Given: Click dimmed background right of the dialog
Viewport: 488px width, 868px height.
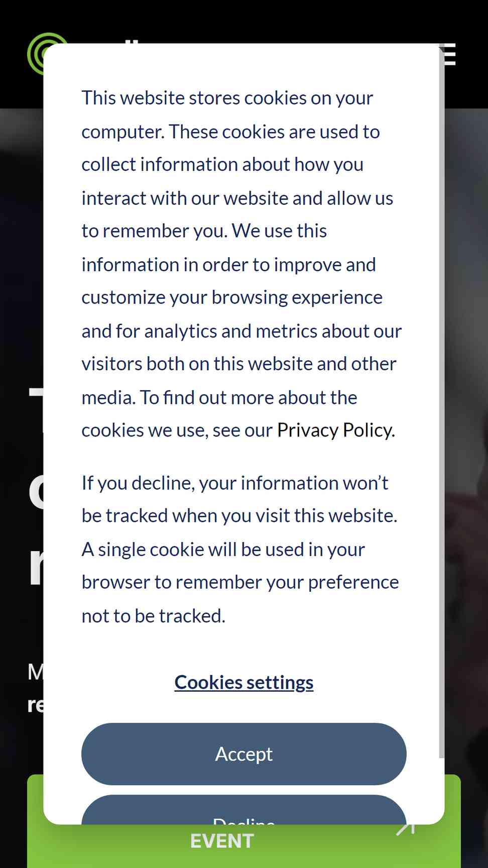Looking at the screenshot, I should [x=466, y=402].
